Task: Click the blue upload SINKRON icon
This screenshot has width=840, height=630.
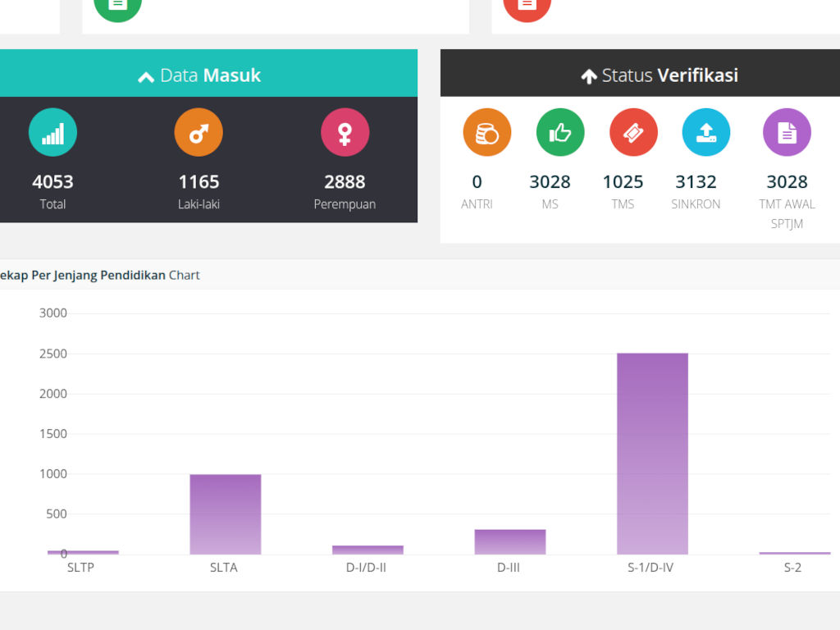Action: coord(705,132)
